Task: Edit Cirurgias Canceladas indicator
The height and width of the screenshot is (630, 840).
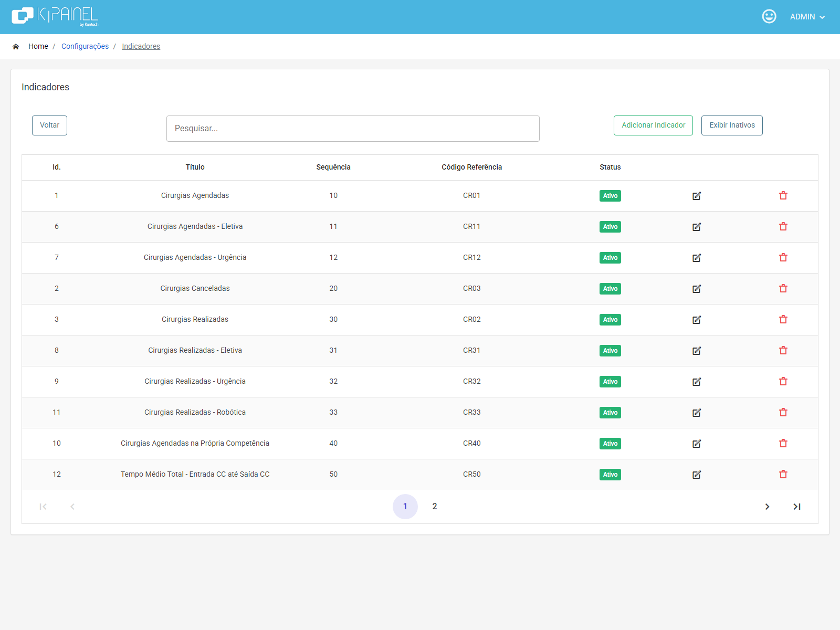Action: pyautogui.click(x=697, y=289)
